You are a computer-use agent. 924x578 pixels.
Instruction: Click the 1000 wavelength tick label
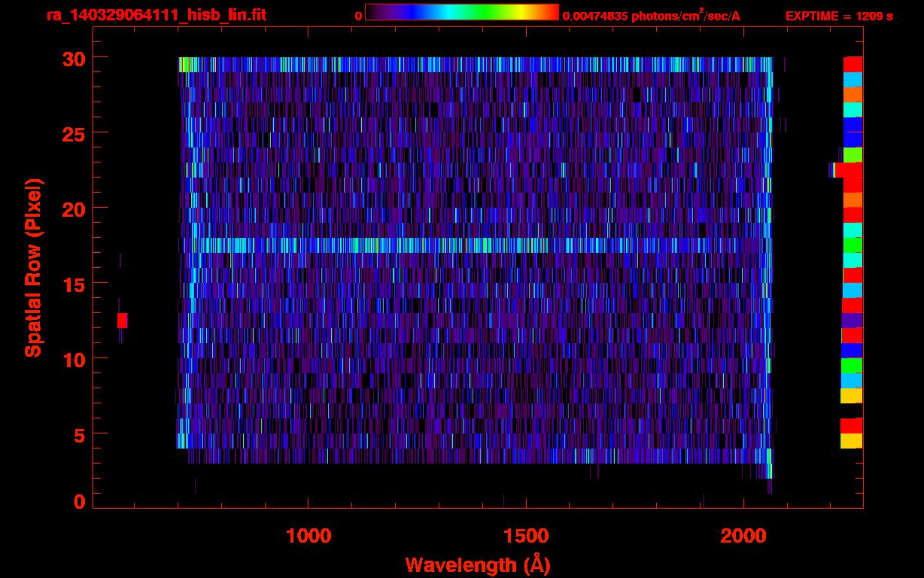(x=309, y=536)
